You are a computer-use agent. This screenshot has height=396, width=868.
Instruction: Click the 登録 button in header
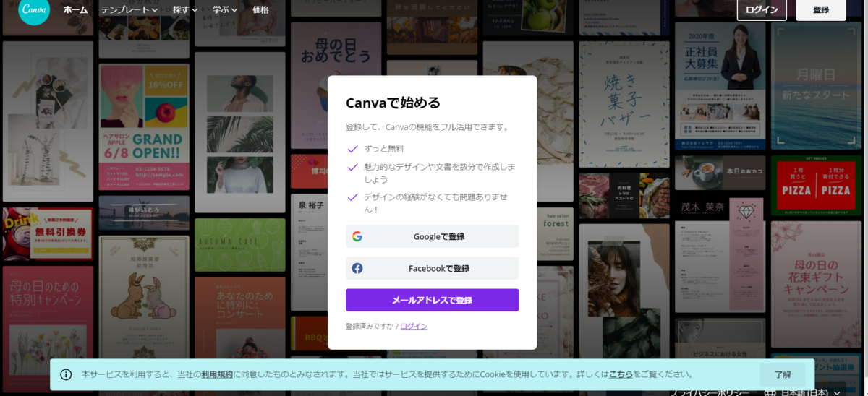[x=821, y=9]
